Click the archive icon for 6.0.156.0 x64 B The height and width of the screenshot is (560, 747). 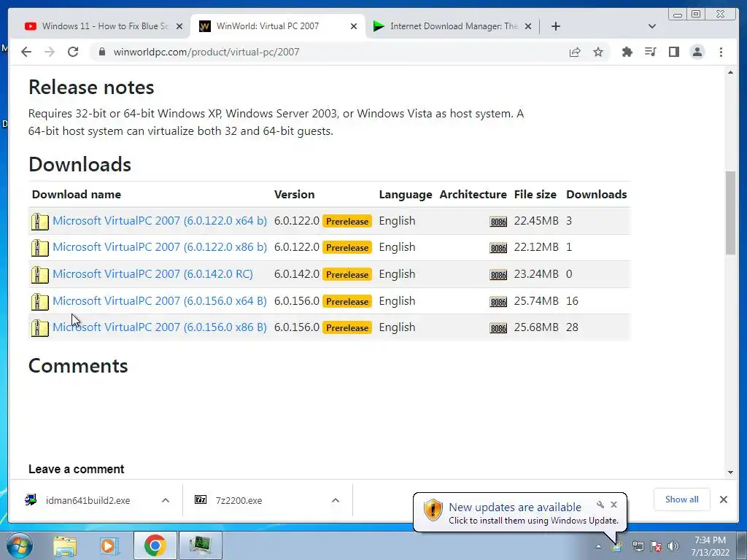pos(40,302)
